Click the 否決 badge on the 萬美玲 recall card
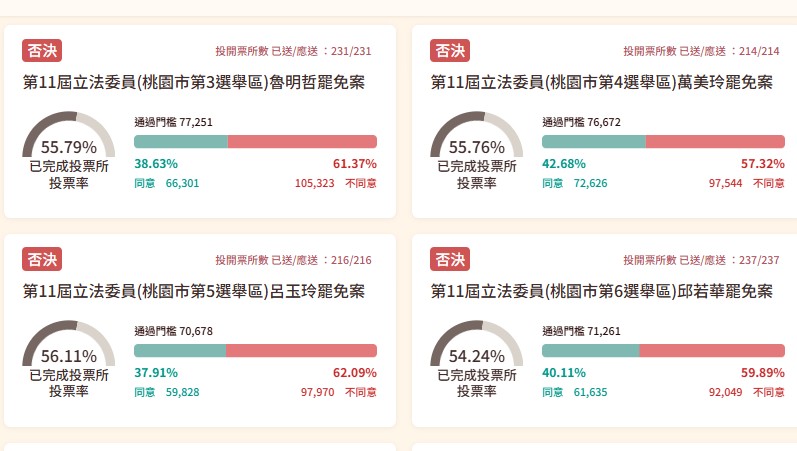Image resolution: width=797 pixels, height=451 pixels. [x=450, y=51]
